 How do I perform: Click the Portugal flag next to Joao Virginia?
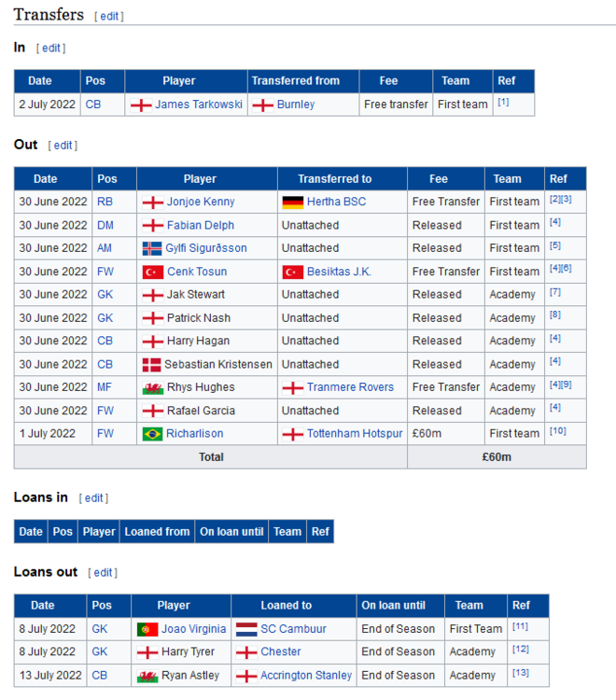pyautogui.click(x=147, y=629)
